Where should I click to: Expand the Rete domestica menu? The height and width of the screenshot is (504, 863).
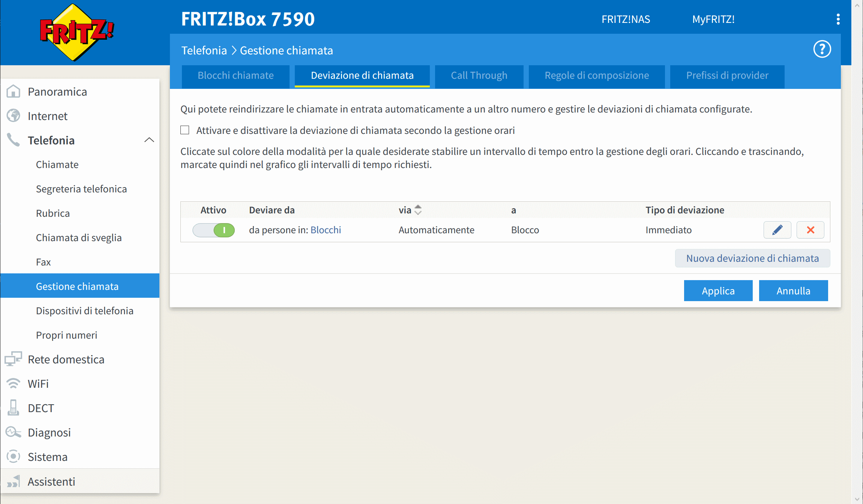coord(66,359)
